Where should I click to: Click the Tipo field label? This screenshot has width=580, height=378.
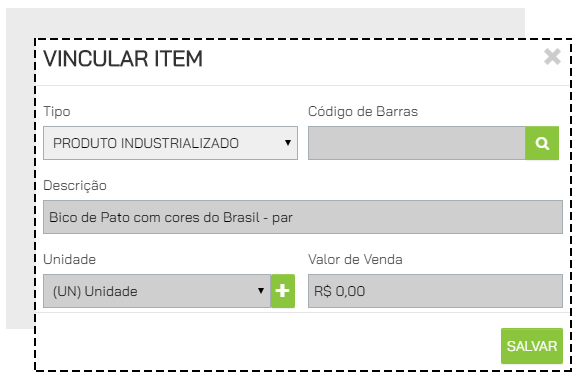(57, 111)
